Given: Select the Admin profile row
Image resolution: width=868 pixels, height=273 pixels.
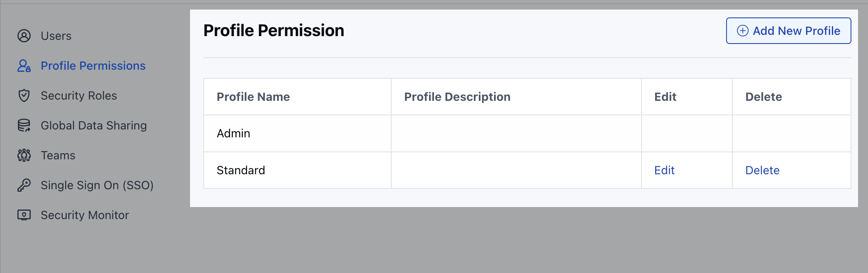Looking at the screenshot, I should pos(527,134).
